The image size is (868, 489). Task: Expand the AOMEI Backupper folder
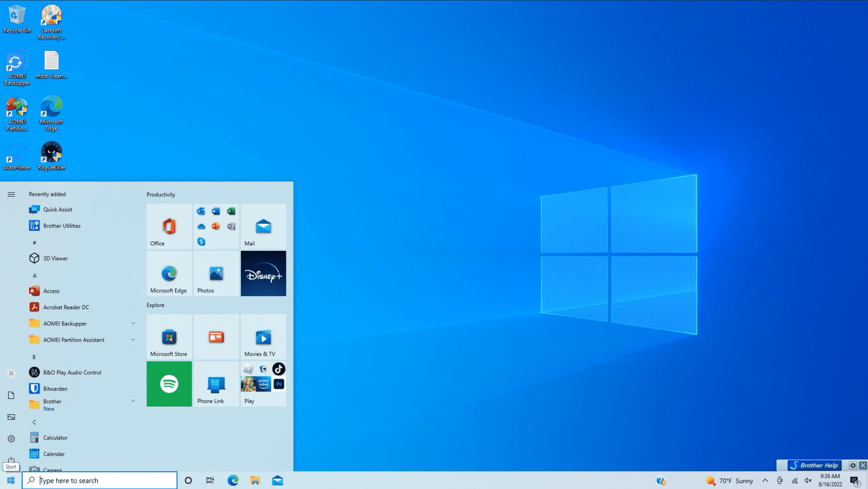click(133, 323)
